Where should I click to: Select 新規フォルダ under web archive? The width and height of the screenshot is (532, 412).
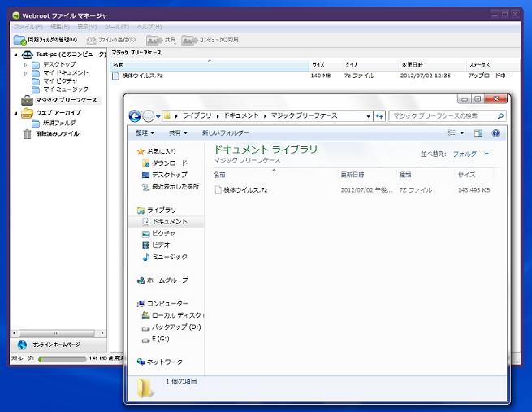pos(59,123)
